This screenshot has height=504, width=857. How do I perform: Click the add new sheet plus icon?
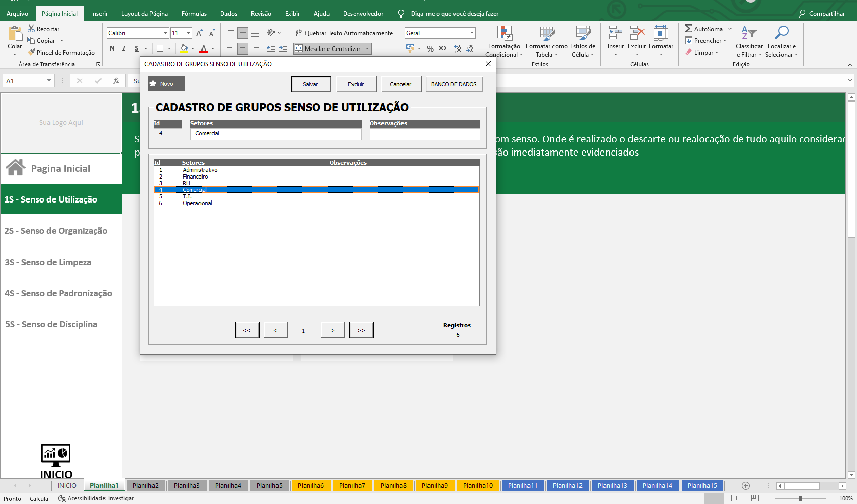pos(746,486)
